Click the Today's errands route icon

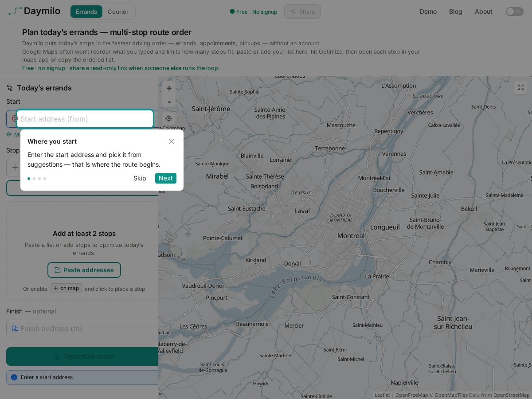tap(10, 88)
